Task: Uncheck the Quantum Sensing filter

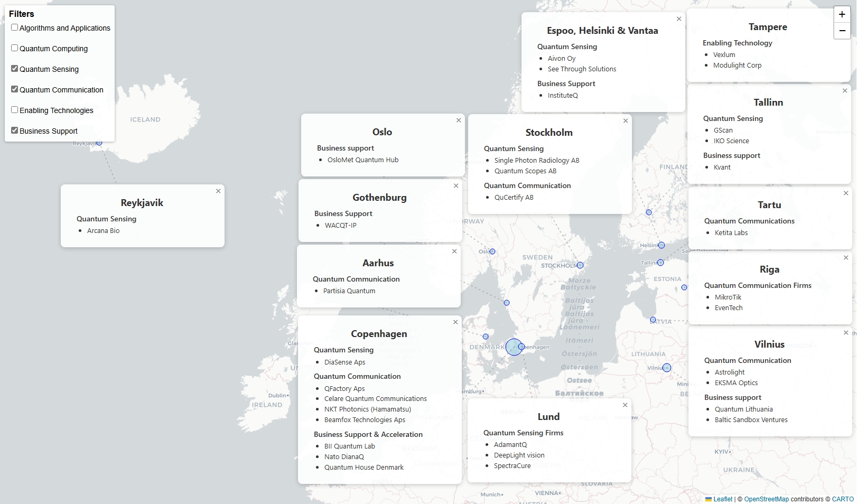Action: click(15, 69)
